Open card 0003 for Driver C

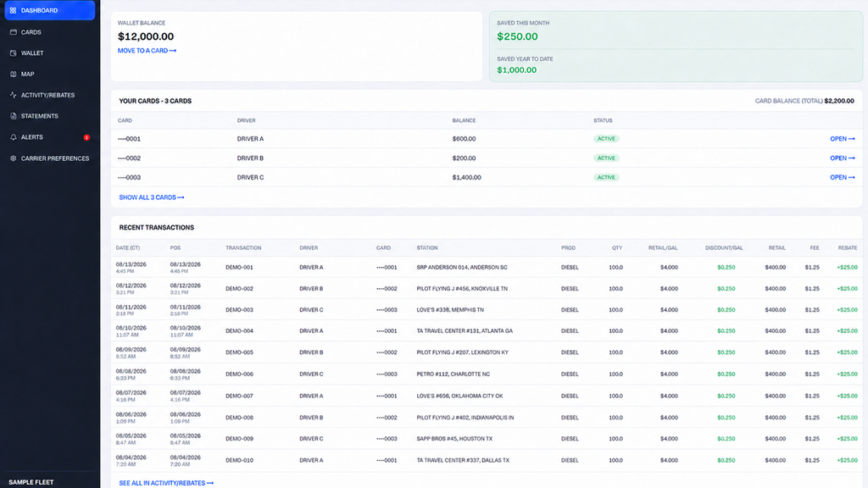coord(842,178)
